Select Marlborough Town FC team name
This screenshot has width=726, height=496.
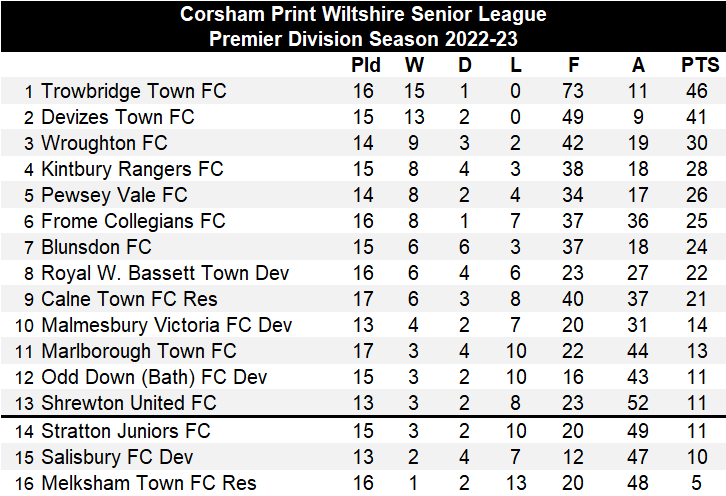[139, 351]
